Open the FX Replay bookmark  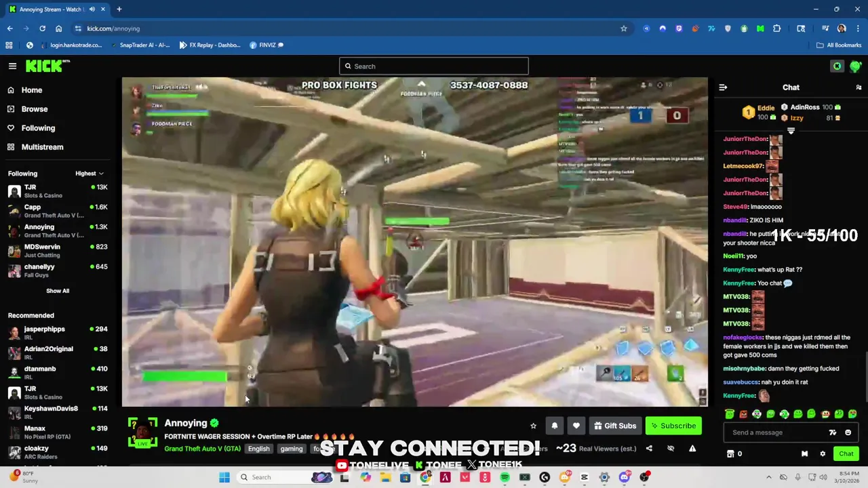click(210, 45)
